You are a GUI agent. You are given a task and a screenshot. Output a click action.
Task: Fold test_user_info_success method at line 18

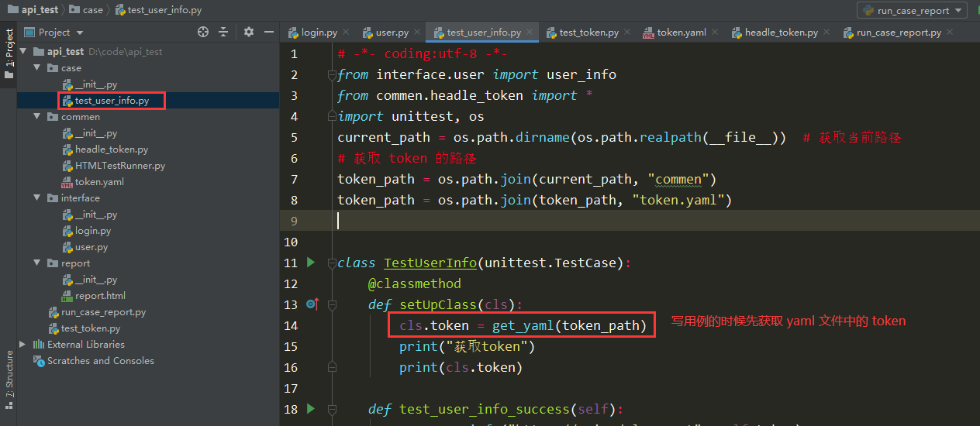tap(333, 409)
